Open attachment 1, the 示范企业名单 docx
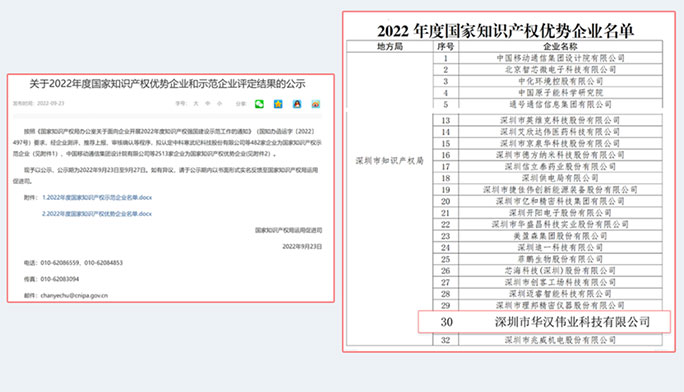 97,198
